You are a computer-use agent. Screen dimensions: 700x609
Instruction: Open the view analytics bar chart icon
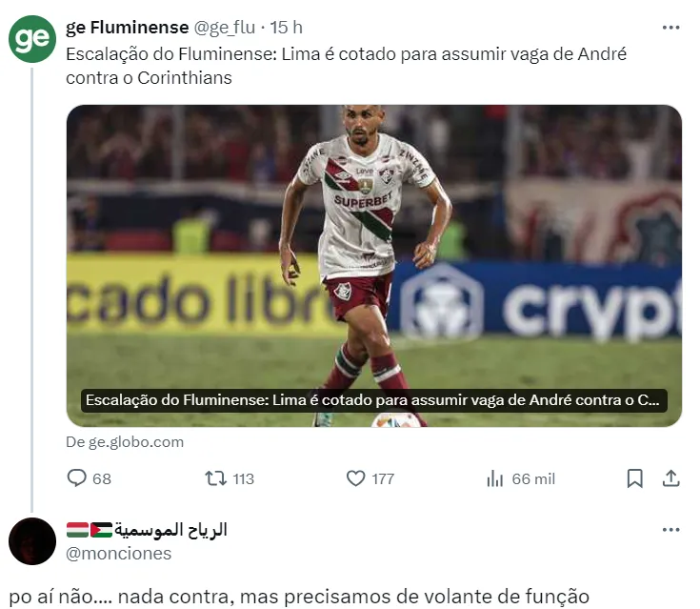[495, 478]
